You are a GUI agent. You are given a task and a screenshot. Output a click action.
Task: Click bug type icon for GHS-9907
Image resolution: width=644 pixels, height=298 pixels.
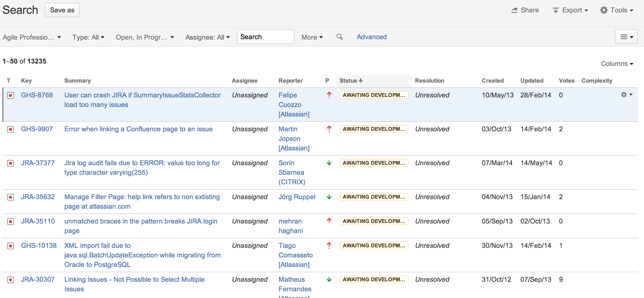click(10, 129)
